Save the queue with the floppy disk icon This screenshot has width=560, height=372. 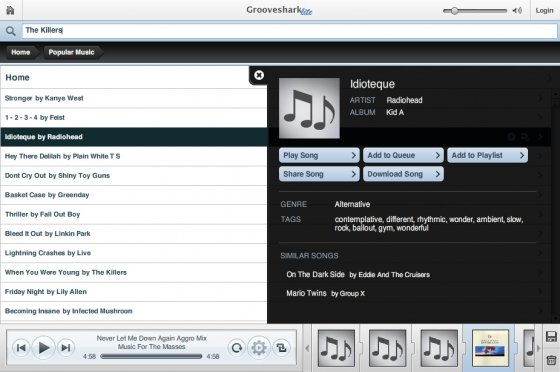[x=551, y=337]
